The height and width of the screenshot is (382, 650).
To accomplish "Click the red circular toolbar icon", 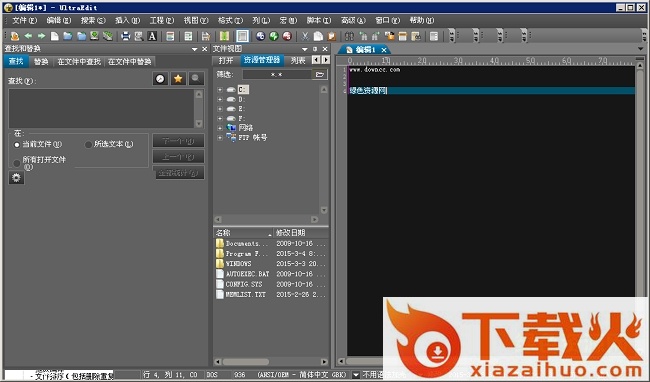I will (287, 36).
